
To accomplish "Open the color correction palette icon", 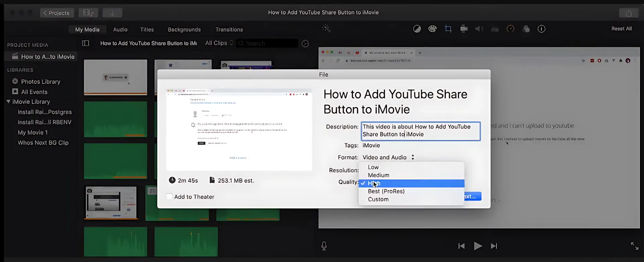I will (432, 29).
